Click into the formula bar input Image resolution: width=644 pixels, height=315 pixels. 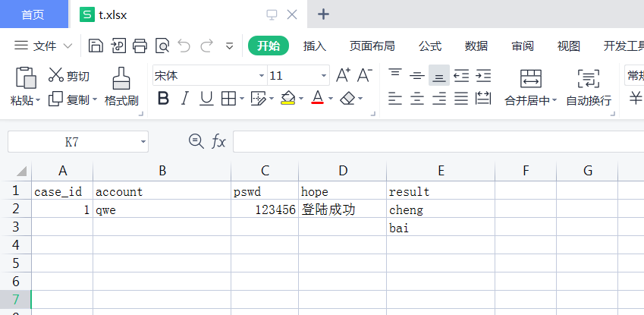438,142
